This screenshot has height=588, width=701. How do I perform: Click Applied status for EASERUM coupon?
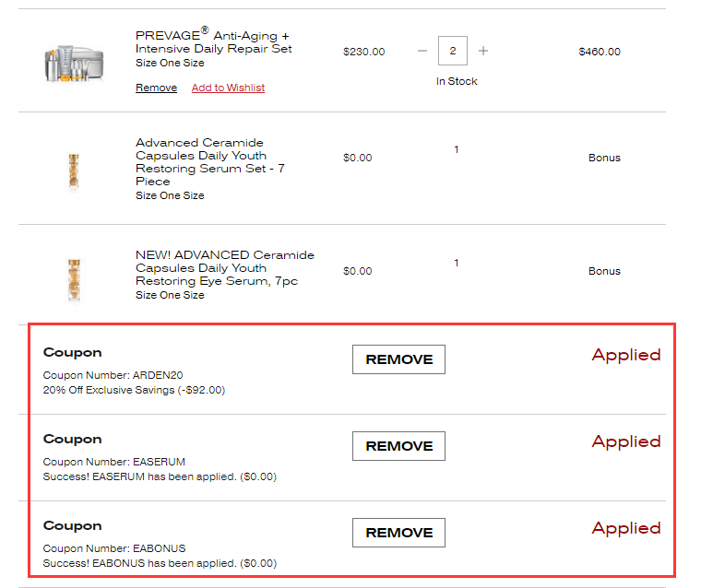tap(626, 441)
